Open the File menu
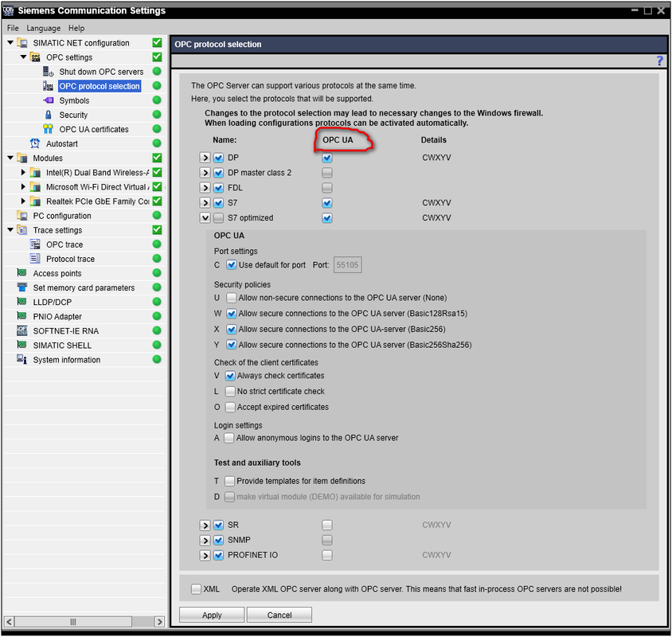The image size is (672, 637). coord(13,28)
